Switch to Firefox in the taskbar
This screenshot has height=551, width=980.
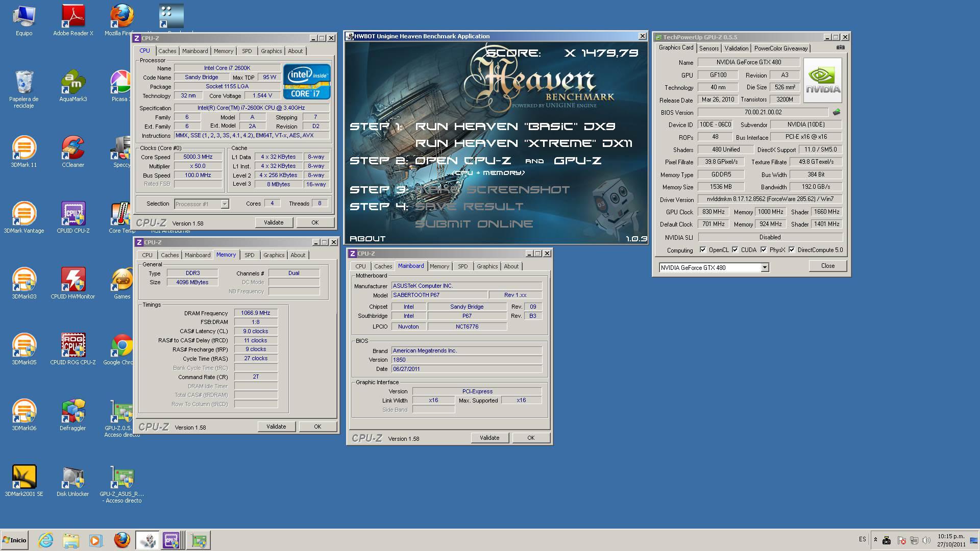[122, 540]
